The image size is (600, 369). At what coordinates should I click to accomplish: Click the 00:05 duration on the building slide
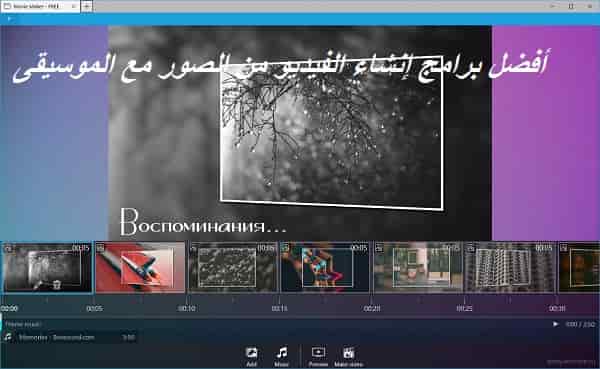coord(544,248)
